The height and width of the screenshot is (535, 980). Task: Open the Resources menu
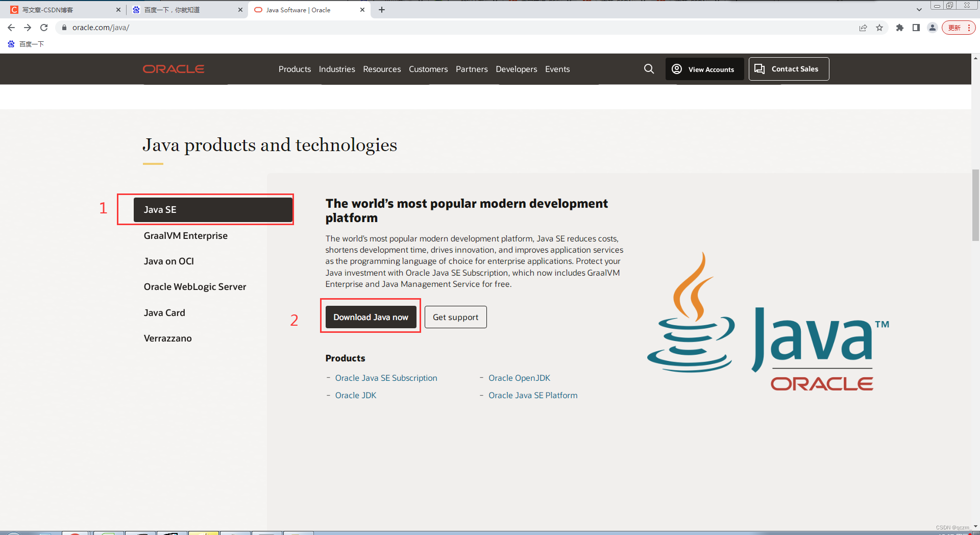click(x=382, y=69)
